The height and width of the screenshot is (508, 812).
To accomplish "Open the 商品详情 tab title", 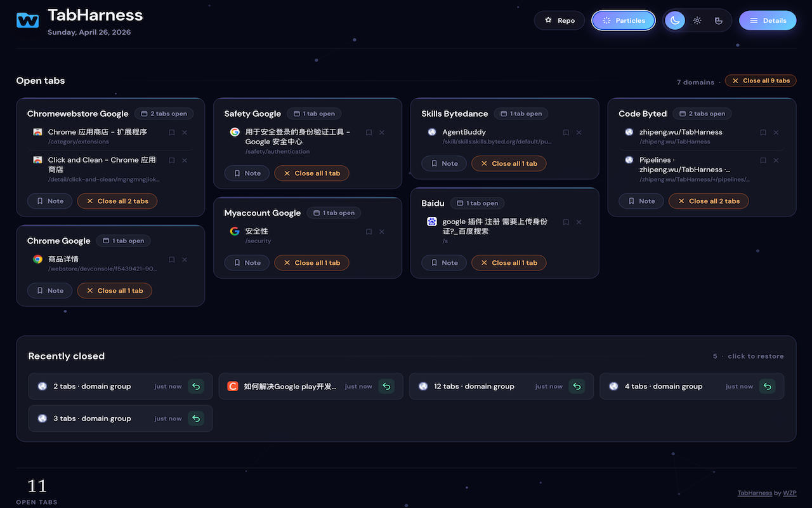I will (x=63, y=259).
